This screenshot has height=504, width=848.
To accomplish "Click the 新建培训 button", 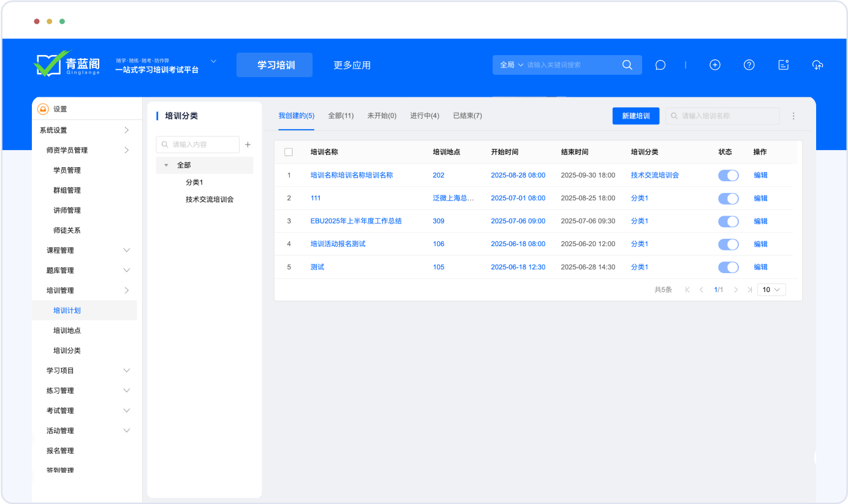I will point(635,116).
